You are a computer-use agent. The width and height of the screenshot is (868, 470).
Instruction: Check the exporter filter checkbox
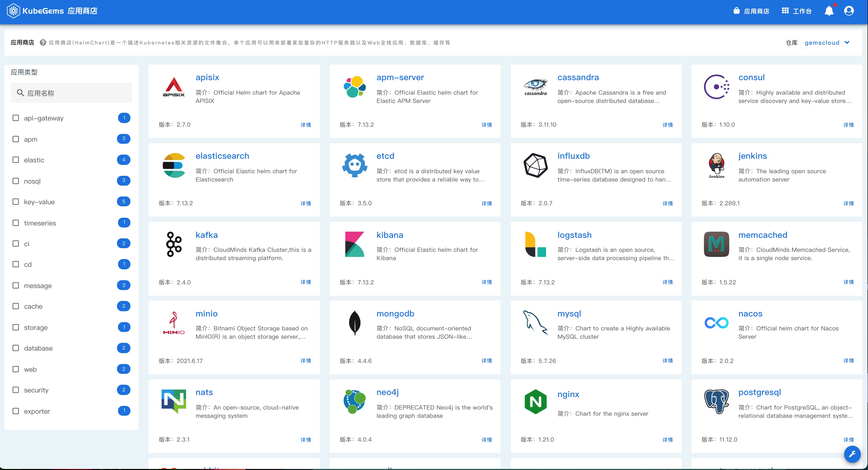(x=16, y=411)
